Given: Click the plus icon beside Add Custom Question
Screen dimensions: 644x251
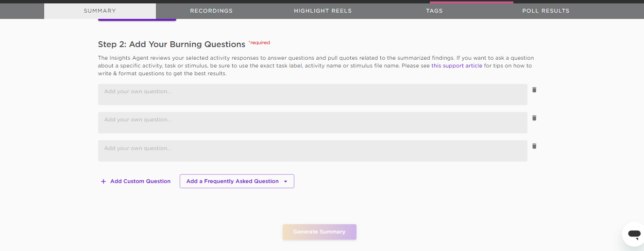Looking at the screenshot, I should pyautogui.click(x=103, y=182).
